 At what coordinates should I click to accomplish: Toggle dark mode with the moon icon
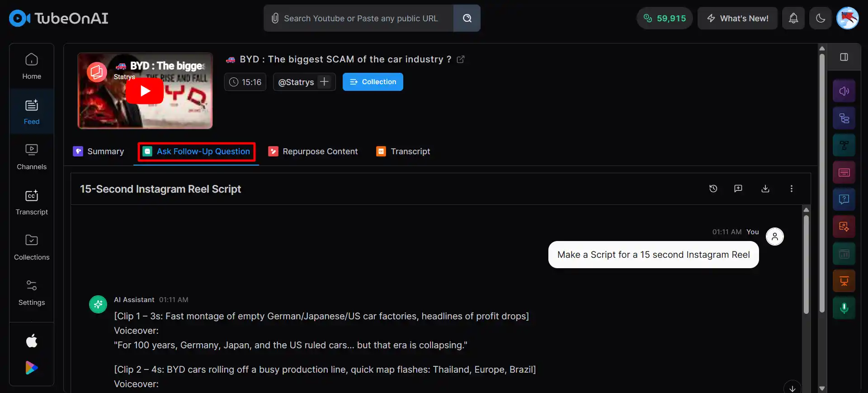[x=820, y=18]
